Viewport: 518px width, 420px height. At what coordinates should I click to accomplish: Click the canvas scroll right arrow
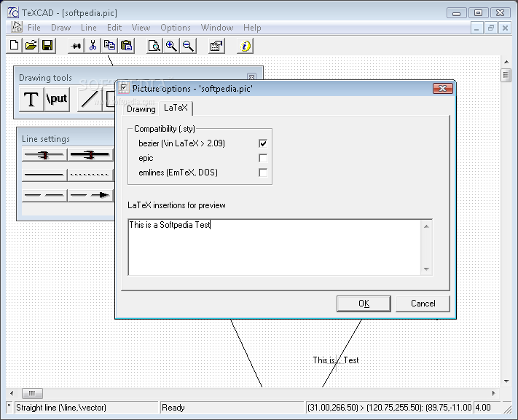pyautogui.click(x=494, y=393)
